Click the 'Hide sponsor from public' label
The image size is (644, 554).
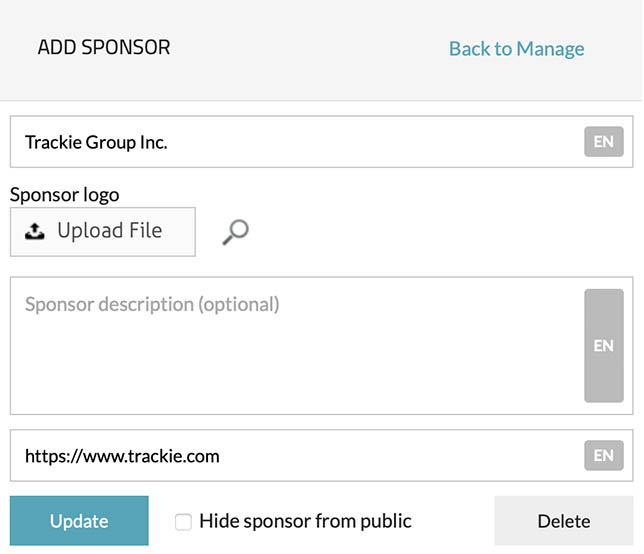pyautogui.click(x=305, y=521)
